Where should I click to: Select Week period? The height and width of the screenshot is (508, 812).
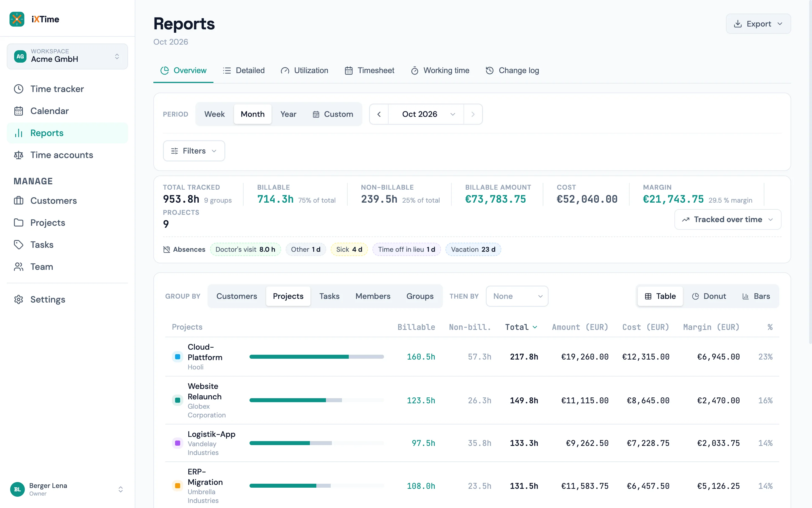[x=214, y=114]
